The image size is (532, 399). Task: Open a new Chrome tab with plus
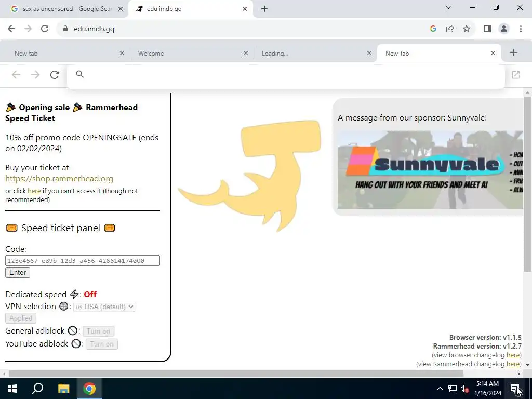coord(264,9)
